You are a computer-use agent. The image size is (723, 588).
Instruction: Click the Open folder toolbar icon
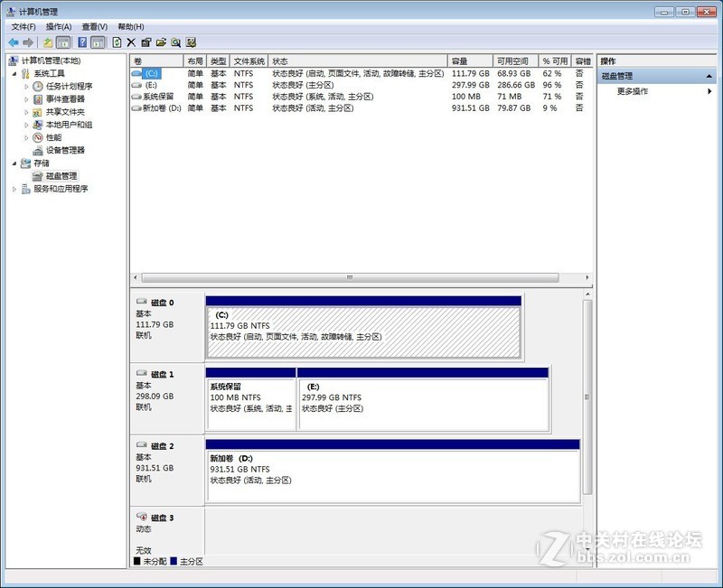click(161, 42)
